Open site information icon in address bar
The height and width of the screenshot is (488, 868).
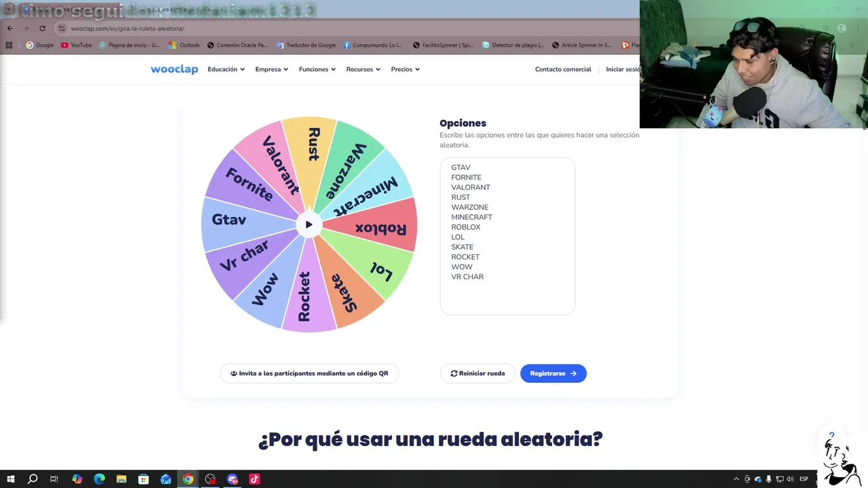tap(62, 28)
